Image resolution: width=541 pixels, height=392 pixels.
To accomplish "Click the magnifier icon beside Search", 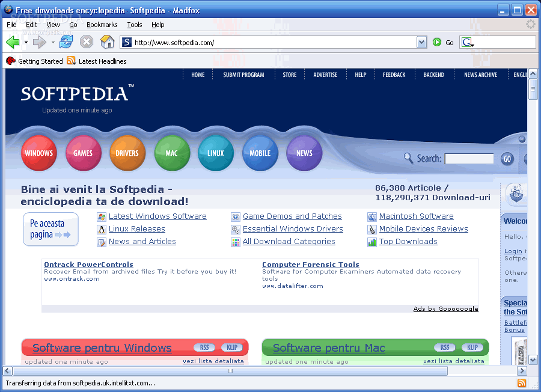I will click(408, 158).
